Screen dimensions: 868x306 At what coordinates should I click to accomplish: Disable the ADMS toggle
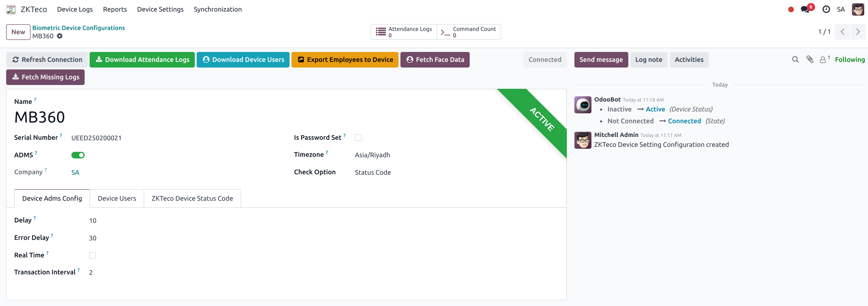tap(78, 155)
